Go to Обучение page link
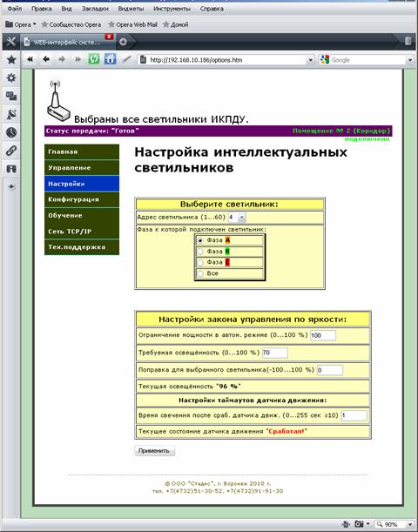The height and width of the screenshot is (532, 418). 82,215
